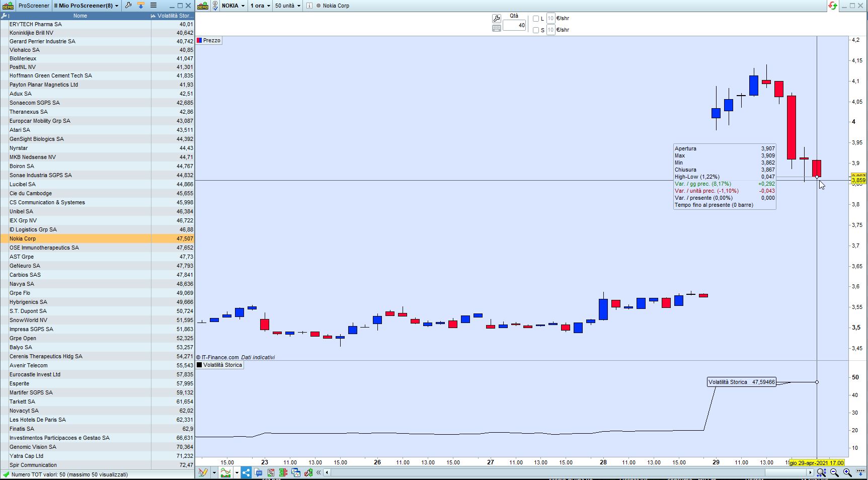The width and height of the screenshot is (868, 480).
Task: Click the black Volatilità Storica color swatch
Action: coord(199,365)
